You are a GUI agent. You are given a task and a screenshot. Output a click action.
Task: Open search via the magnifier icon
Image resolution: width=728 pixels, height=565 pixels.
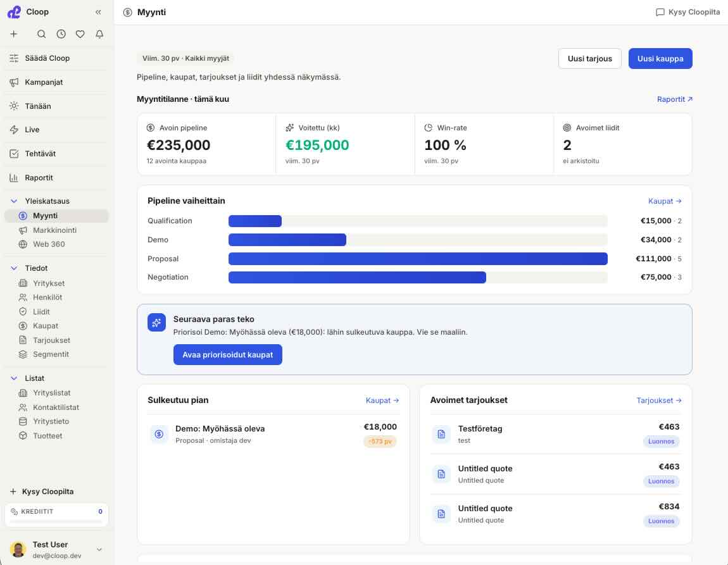pyautogui.click(x=41, y=34)
